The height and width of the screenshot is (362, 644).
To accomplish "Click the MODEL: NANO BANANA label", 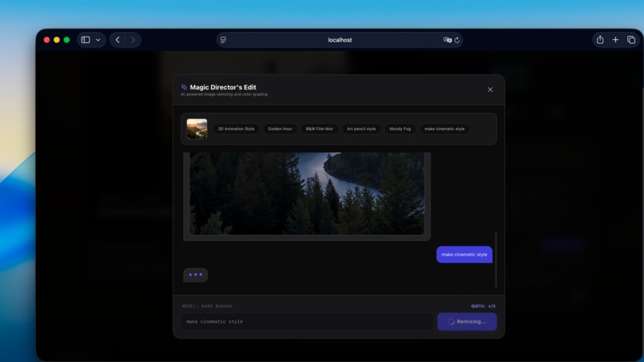I will pyautogui.click(x=207, y=306).
